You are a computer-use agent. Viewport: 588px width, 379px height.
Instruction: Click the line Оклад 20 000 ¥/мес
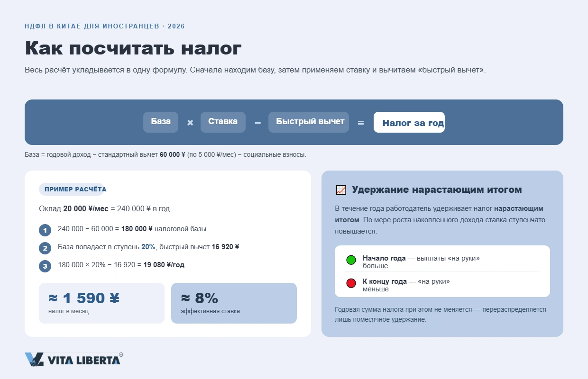105,209
